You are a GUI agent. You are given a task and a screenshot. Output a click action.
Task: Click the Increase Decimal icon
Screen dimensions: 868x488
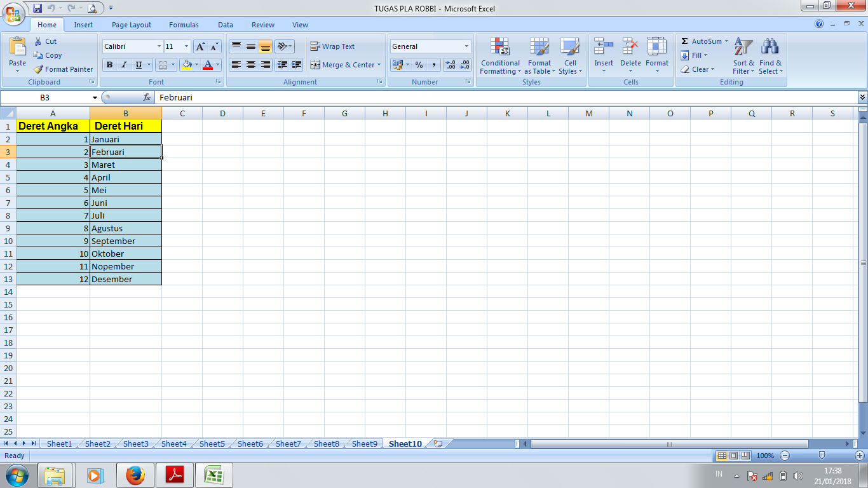tap(451, 65)
